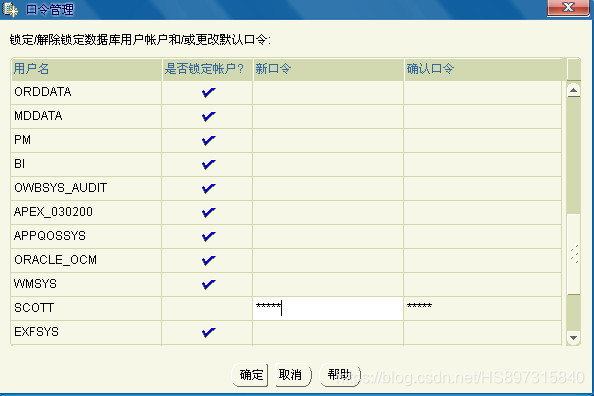
Task: Click the new password cell for ORDDATA
Action: pyautogui.click(x=328, y=92)
